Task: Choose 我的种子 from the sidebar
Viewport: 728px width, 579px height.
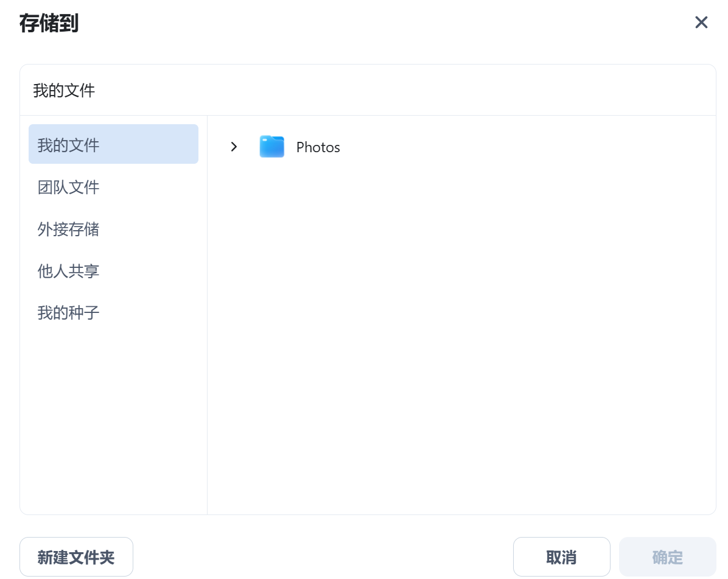Action: click(69, 313)
